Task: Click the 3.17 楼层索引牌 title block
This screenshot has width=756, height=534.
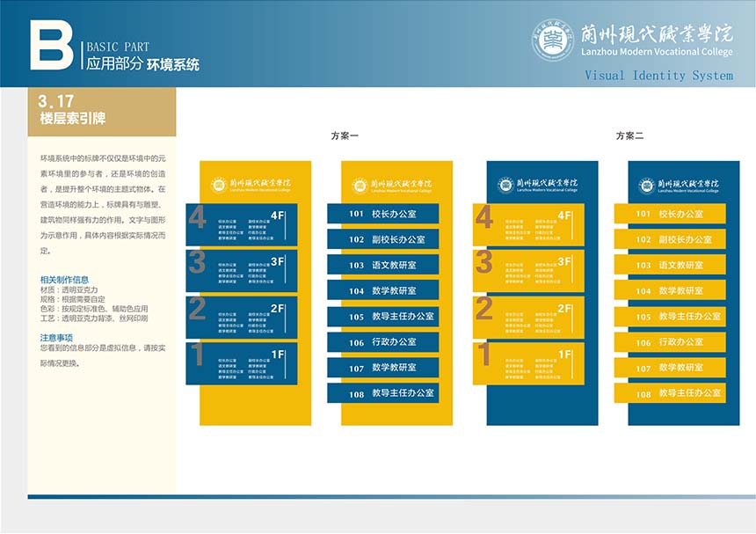Action: pos(88,111)
